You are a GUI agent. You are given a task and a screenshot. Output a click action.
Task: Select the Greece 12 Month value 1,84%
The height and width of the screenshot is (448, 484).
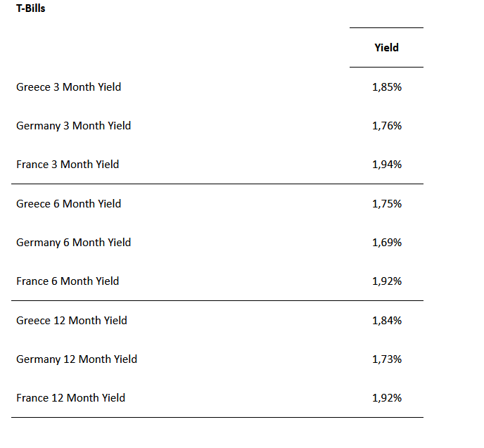click(386, 321)
